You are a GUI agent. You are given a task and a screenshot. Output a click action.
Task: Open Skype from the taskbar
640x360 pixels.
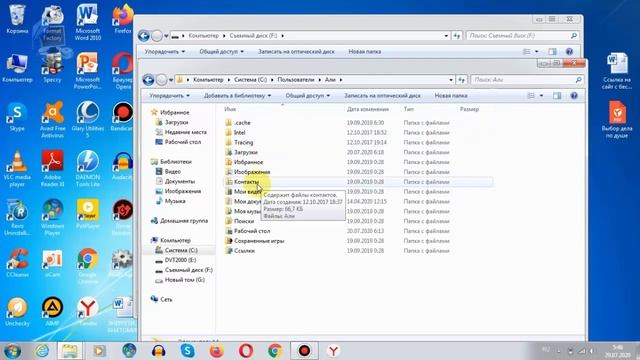(x=187, y=351)
